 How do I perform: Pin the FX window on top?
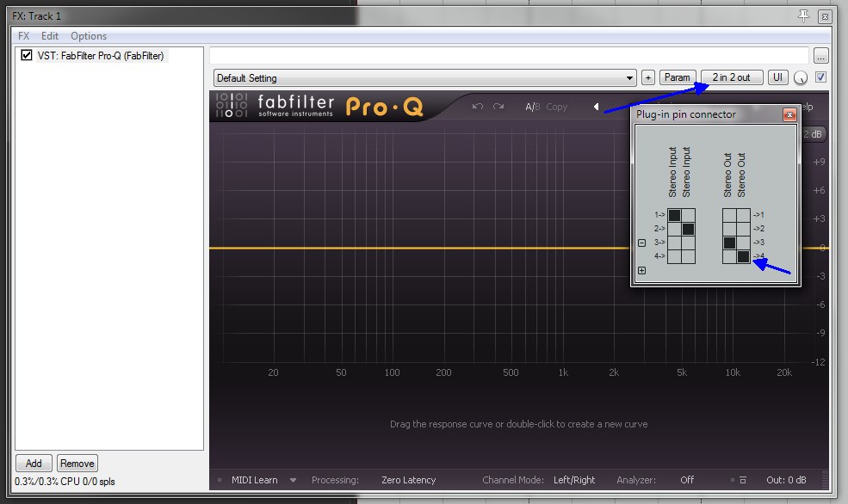(803, 16)
